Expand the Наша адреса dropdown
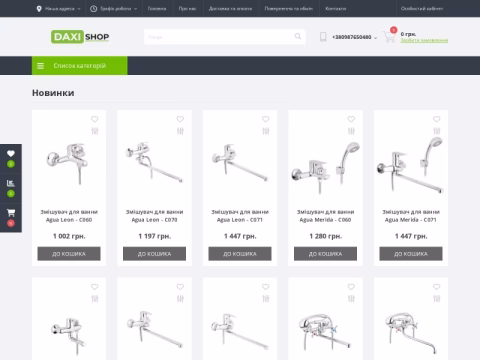480x360 pixels. [x=58, y=9]
